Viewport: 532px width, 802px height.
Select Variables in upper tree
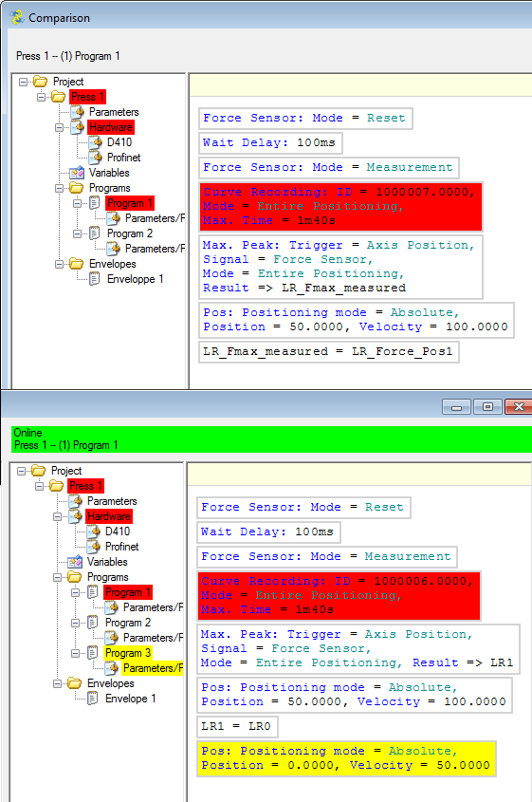(109, 173)
